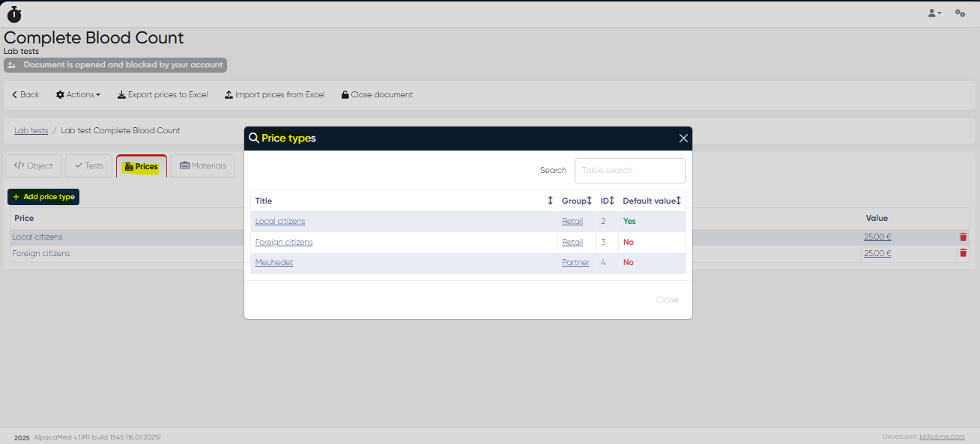Open the user account menu icon
980x444 pixels.
tap(934, 13)
